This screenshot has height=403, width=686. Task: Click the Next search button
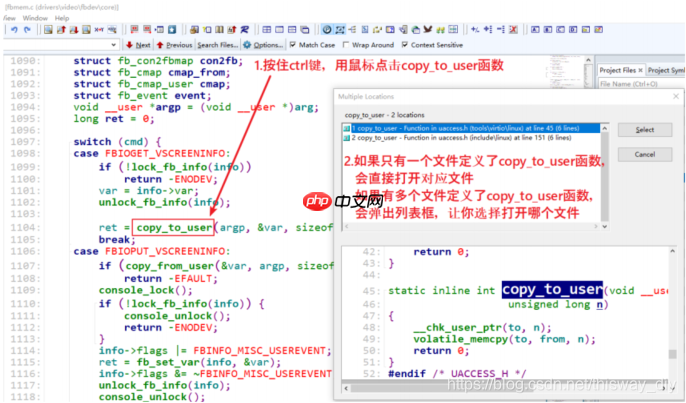[x=138, y=45]
